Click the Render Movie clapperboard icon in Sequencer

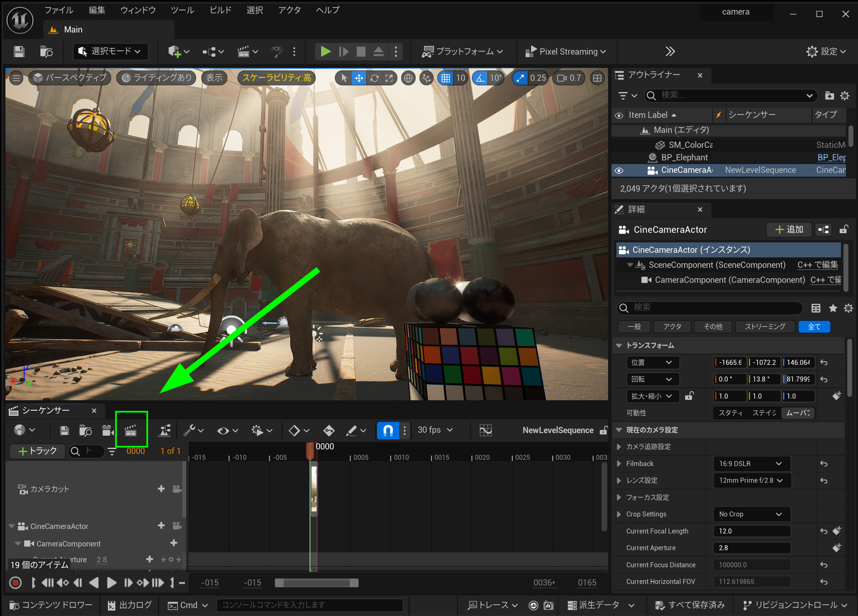point(131,430)
